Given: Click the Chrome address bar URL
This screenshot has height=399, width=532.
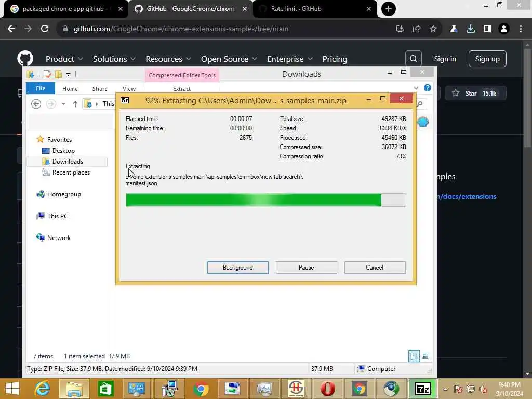Looking at the screenshot, I should tap(181, 29).
